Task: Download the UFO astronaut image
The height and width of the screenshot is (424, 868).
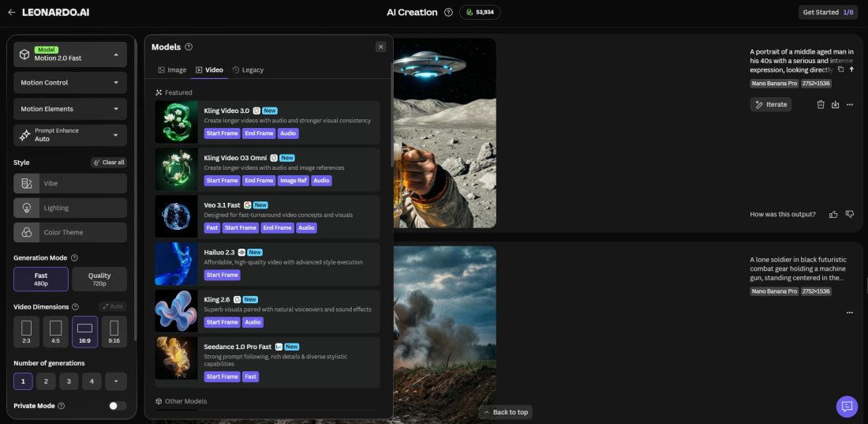Action: point(835,104)
